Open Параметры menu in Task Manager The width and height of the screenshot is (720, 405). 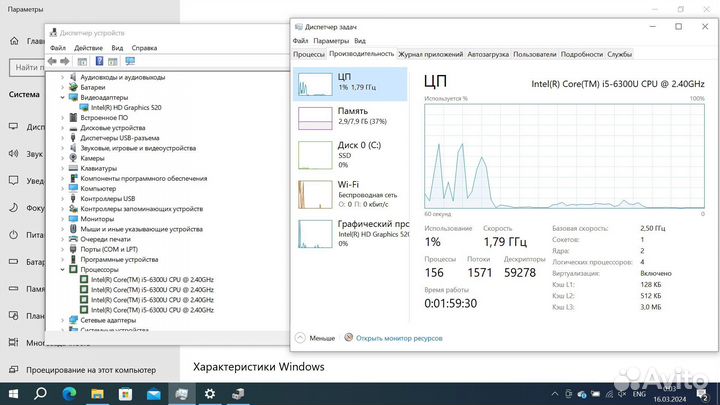pyautogui.click(x=331, y=41)
